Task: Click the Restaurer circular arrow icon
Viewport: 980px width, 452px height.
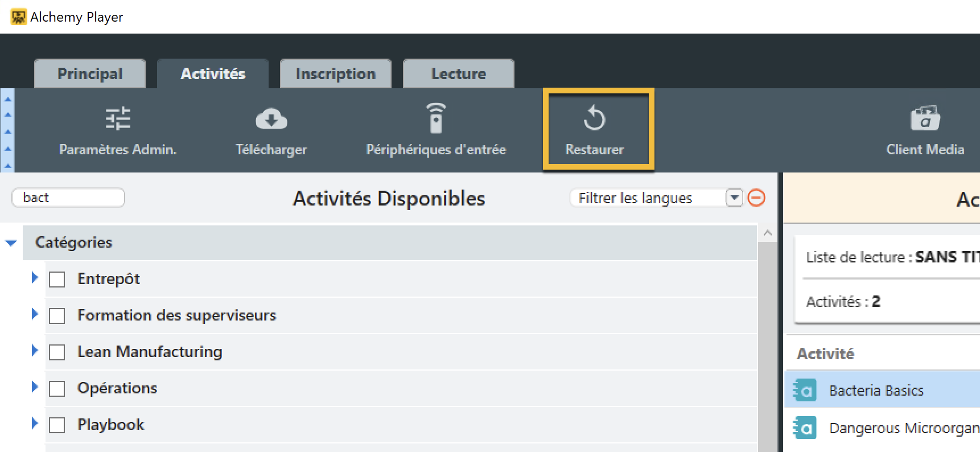Action: point(595,118)
